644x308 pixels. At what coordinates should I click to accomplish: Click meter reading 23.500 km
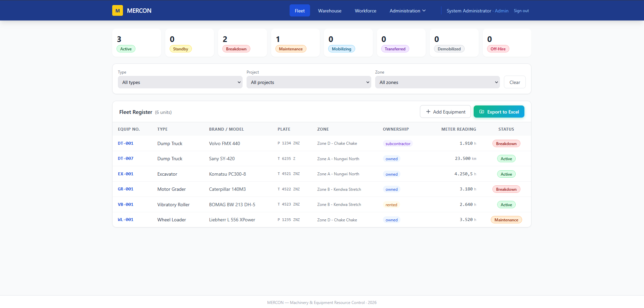pos(465,159)
